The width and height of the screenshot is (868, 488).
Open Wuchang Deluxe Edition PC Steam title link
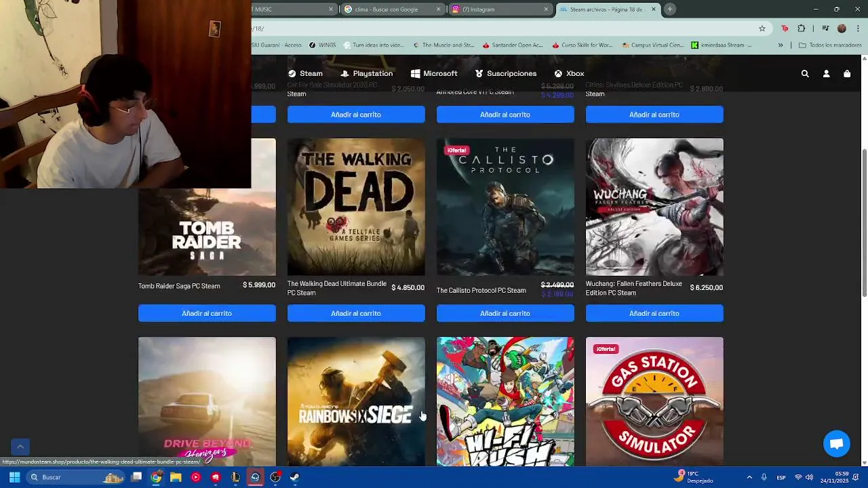click(x=634, y=288)
